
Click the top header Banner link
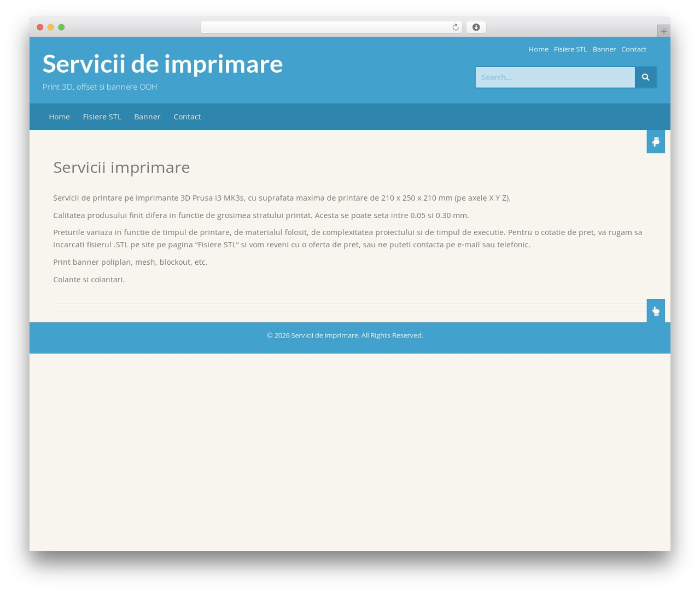(x=604, y=49)
